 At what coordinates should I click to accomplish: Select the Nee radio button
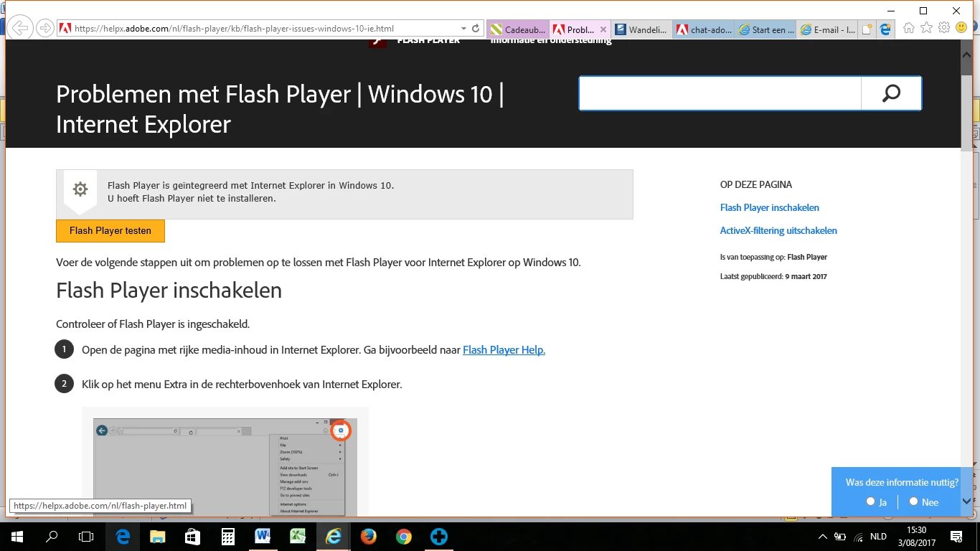point(913,501)
